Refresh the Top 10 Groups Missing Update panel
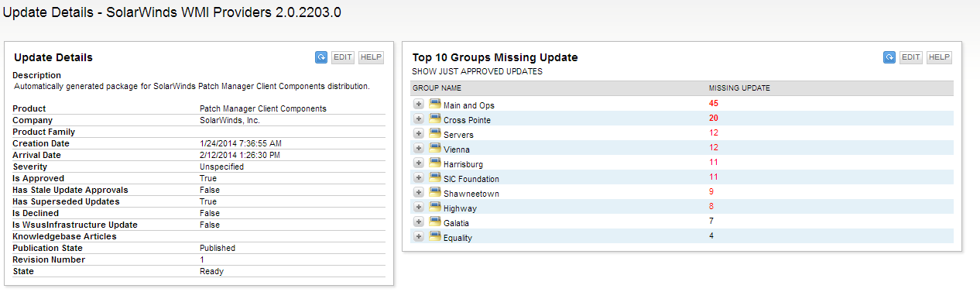980x292 pixels. coord(889,57)
